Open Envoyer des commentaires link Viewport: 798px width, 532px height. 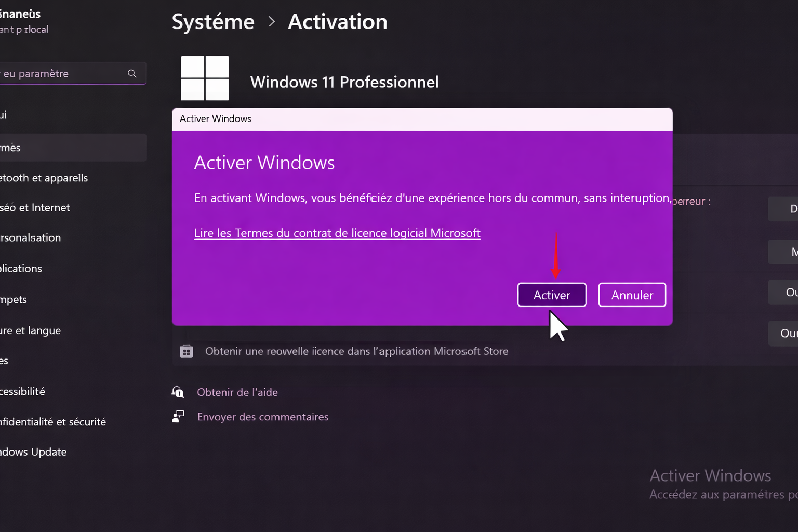(263, 417)
